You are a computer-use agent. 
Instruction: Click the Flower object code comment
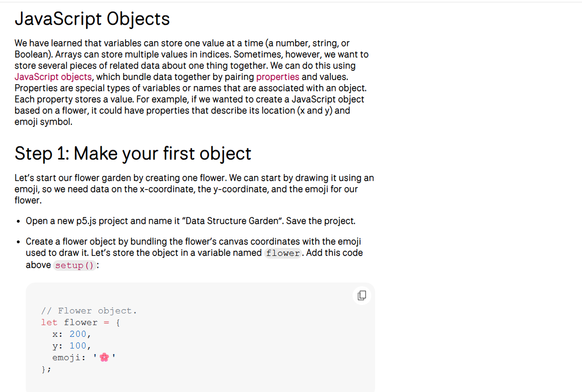click(89, 311)
